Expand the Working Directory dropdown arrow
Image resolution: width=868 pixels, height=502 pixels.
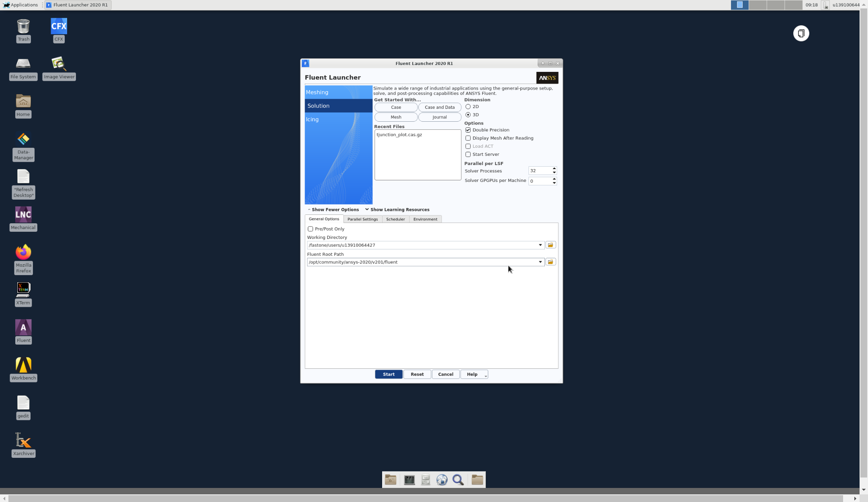pyautogui.click(x=540, y=245)
